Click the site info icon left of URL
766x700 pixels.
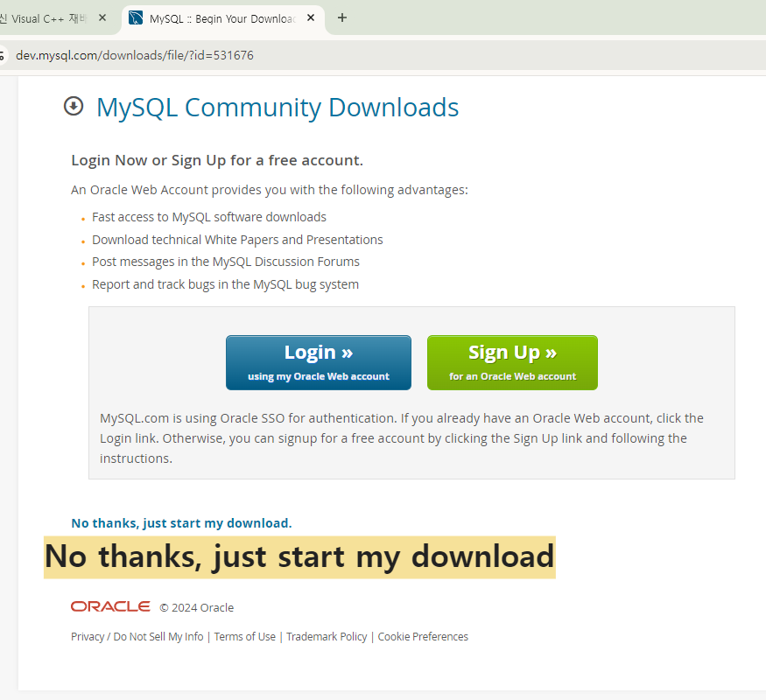tap(2, 55)
